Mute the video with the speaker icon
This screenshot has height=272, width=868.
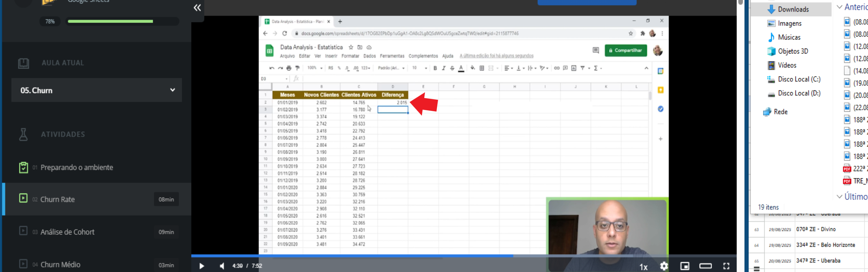(222, 266)
